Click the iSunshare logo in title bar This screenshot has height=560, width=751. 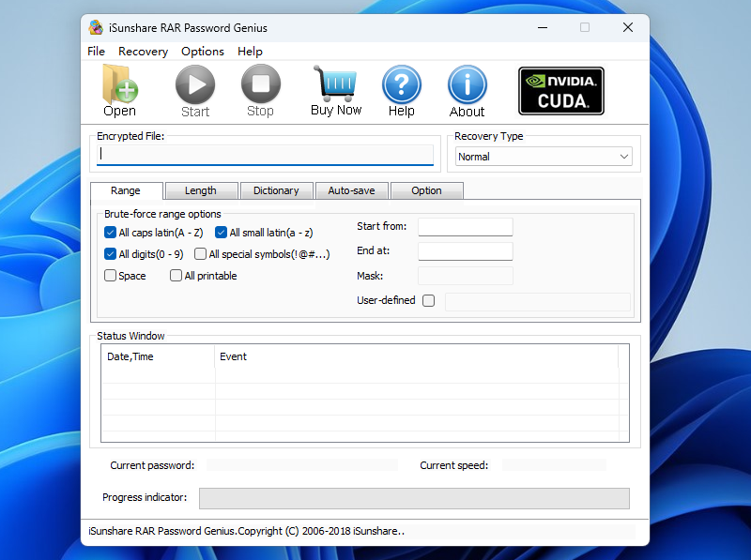click(x=94, y=27)
